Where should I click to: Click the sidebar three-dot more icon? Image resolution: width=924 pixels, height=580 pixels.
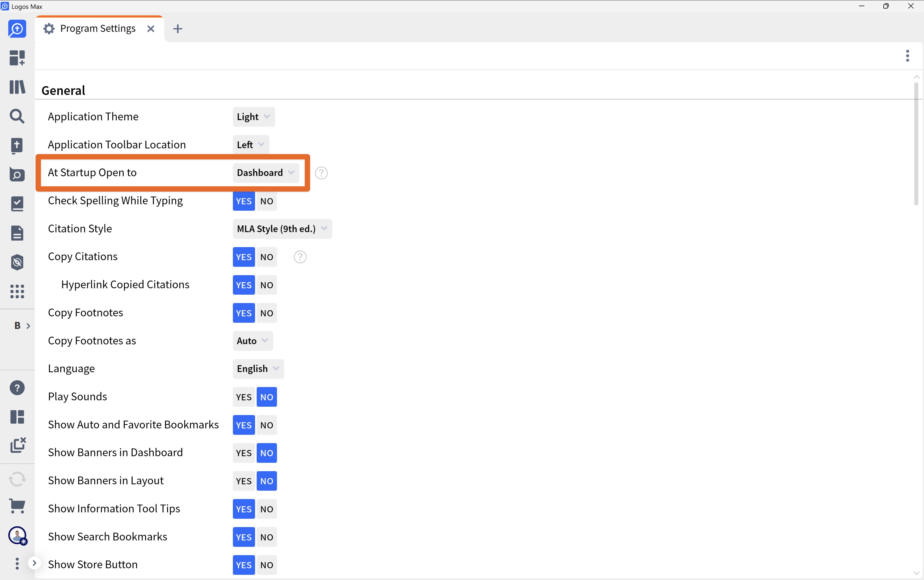[17, 563]
